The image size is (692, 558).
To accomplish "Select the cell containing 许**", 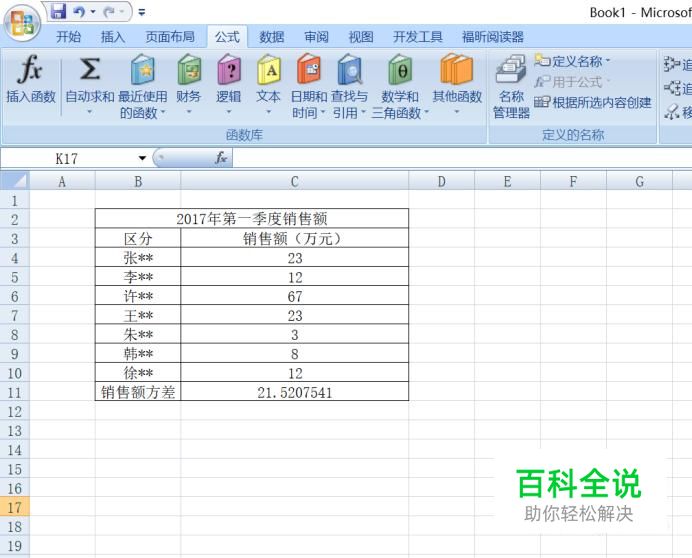I will point(138,296).
